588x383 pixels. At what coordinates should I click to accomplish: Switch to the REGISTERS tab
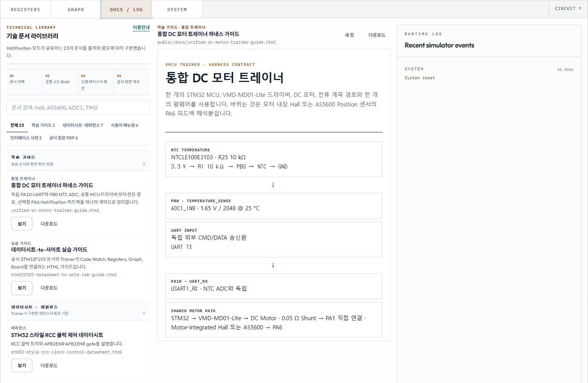(x=25, y=9)
